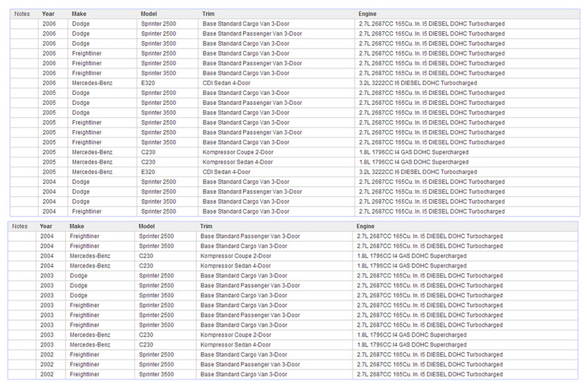
Task: Select 'Dodge' in 2003 Sprinter 2500 Cargo Van row
Action: (x=78, y=275)
